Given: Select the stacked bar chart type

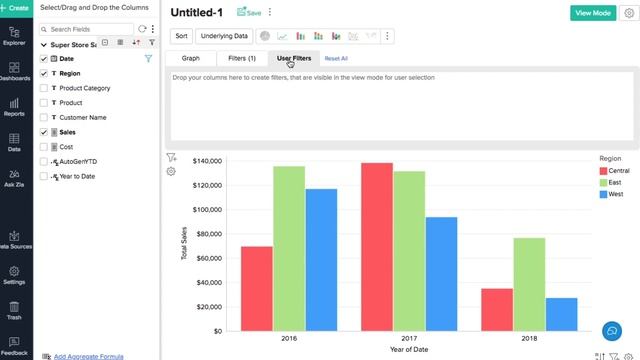Looking at the screenshot, I should [x=318, y=36].
